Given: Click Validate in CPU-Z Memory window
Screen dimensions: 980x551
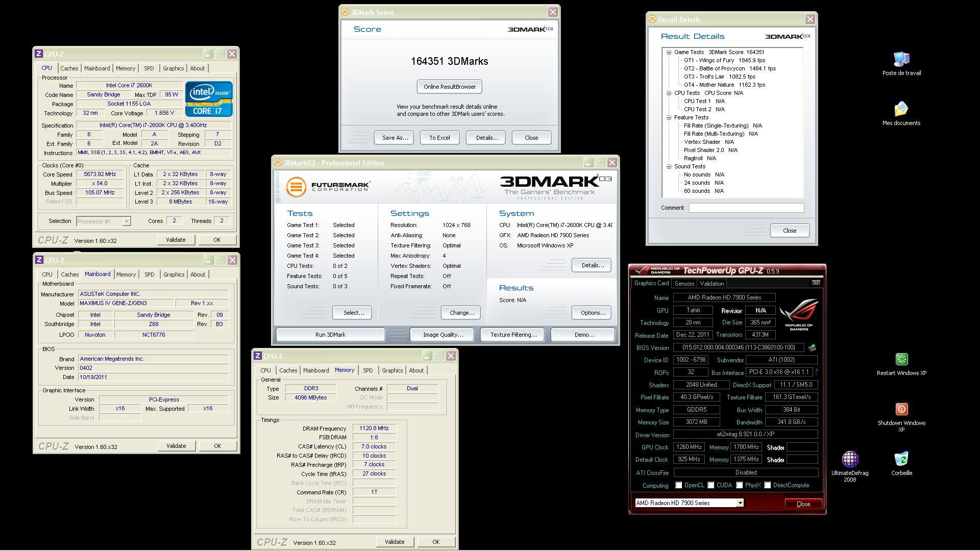Looking at the screenshot, I should (395, 542).
